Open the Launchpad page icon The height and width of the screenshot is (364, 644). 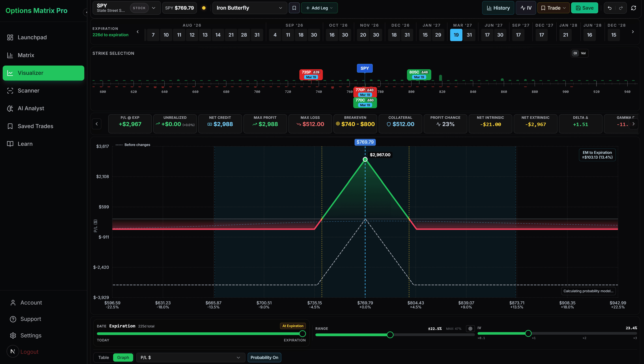pyautogui.click(x=10, y=38)
